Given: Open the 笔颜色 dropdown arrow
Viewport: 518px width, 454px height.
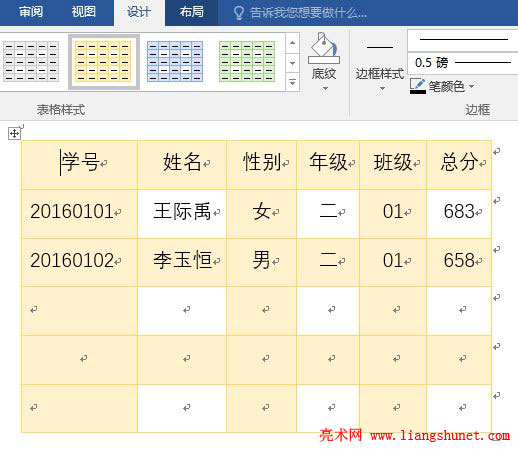Looking at the screenshot, I should 471,87.
